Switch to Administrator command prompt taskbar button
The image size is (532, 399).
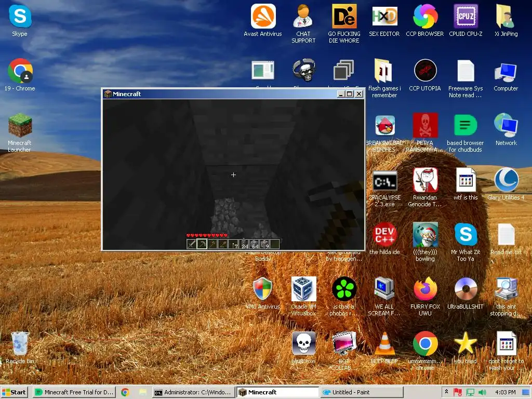pyautogui.click(x=193, y=392)
